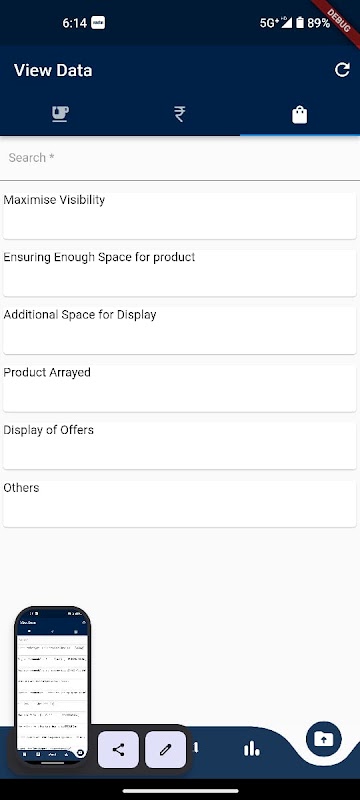Open the bar chart statistics icon
The width and height of the screenshot is (360, 800).
[x=251, y=748]
